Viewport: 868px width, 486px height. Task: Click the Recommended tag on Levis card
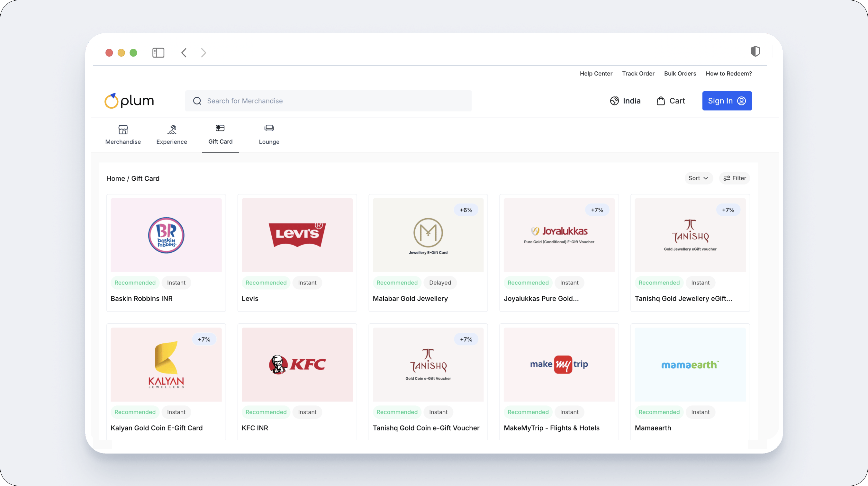pyautogui.click(x=266, y=283)
